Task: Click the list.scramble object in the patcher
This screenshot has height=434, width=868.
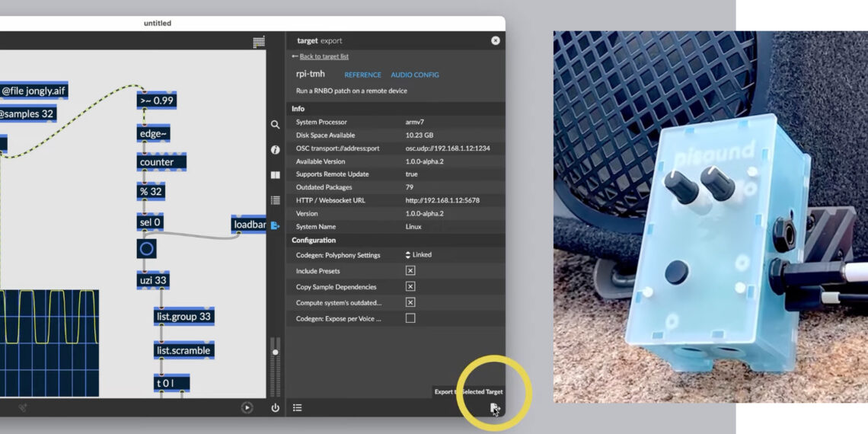Action: pos(183,351)
